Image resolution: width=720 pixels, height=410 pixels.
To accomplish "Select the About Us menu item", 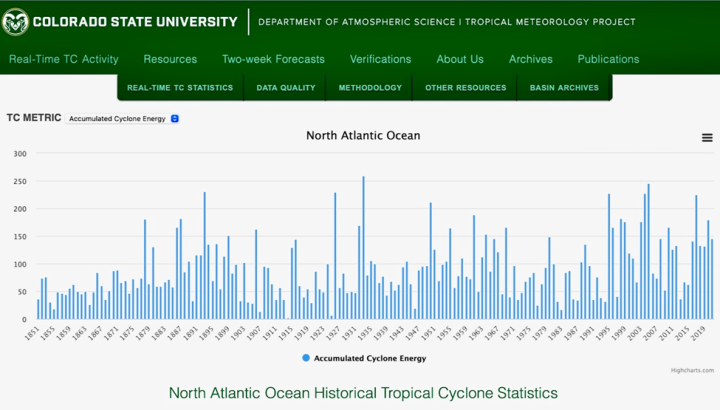I will (460, 59).
